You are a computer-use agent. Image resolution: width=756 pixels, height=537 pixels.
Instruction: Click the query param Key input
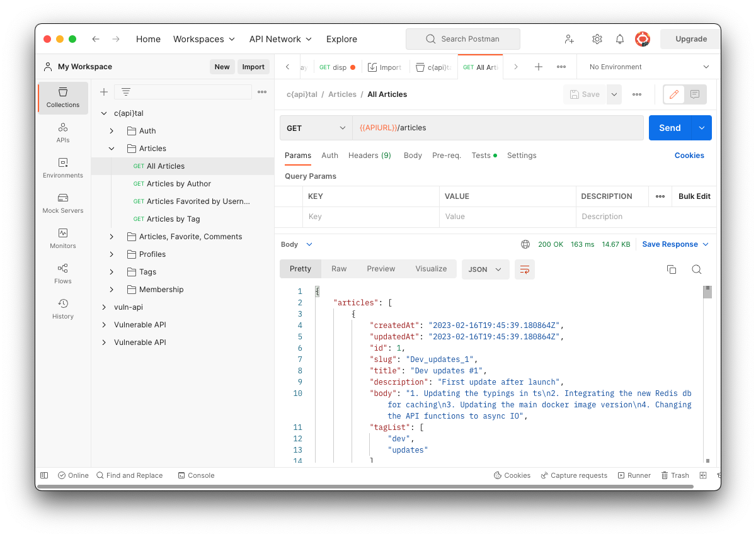[x=371, y=217]
